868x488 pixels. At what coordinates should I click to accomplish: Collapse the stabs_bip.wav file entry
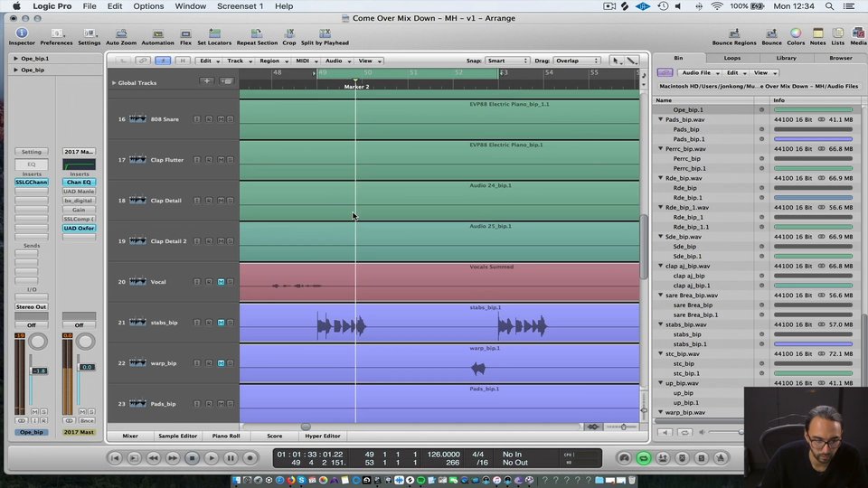660,324
